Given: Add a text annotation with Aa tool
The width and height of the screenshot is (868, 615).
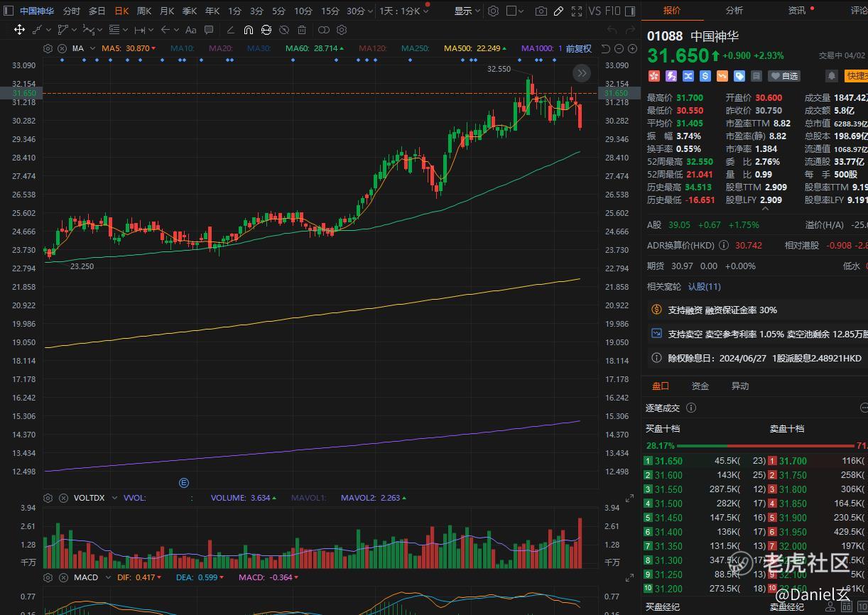Looking at the screenshot, I should pyautogui.click(x=190, y=30).
